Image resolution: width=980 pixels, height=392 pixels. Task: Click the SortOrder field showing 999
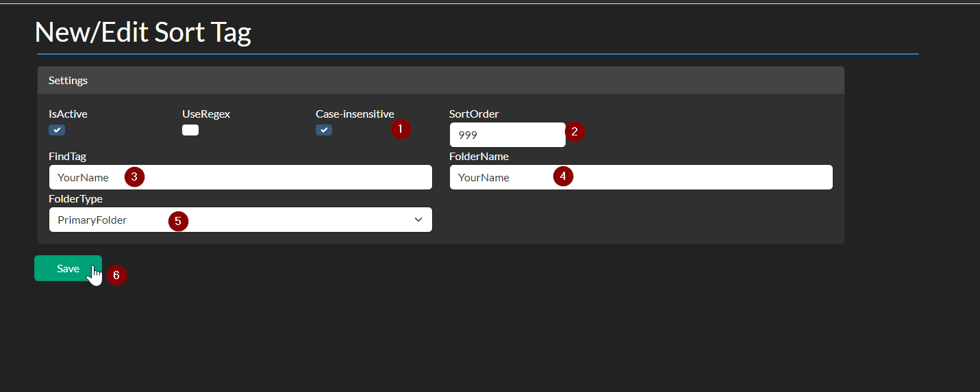(x=507, y=135)
